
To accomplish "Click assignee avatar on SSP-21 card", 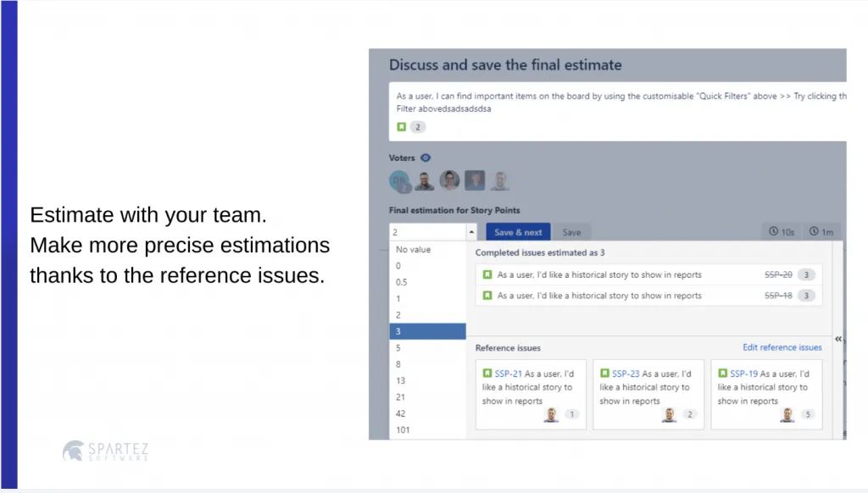I will pyautogui.click(x=551, y=414).
